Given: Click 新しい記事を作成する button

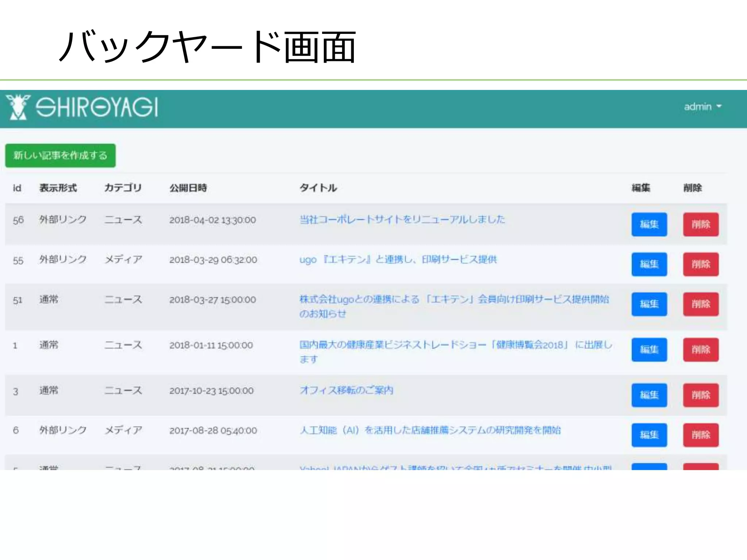Looking at the screenshot, I should [x=61, y=156].
